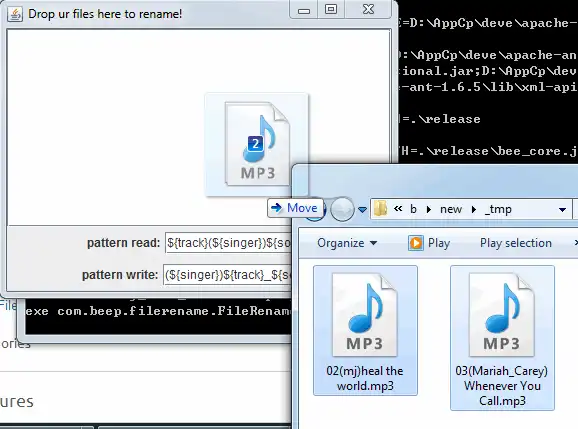Click the Explorer forward navigation button

point(342,209)
